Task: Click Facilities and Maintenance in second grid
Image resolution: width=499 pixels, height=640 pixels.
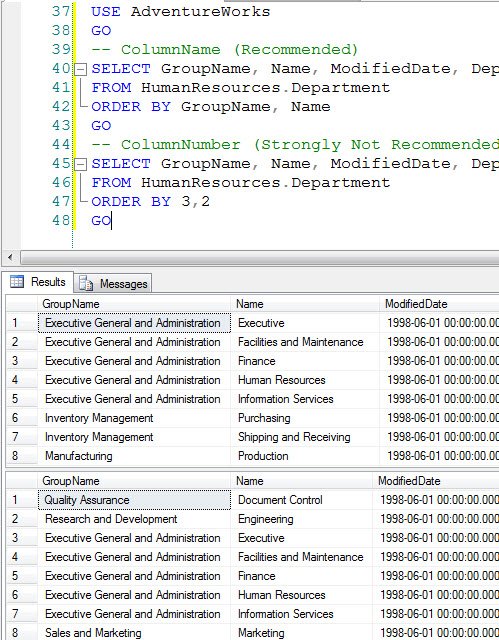Action: point(302,557)
